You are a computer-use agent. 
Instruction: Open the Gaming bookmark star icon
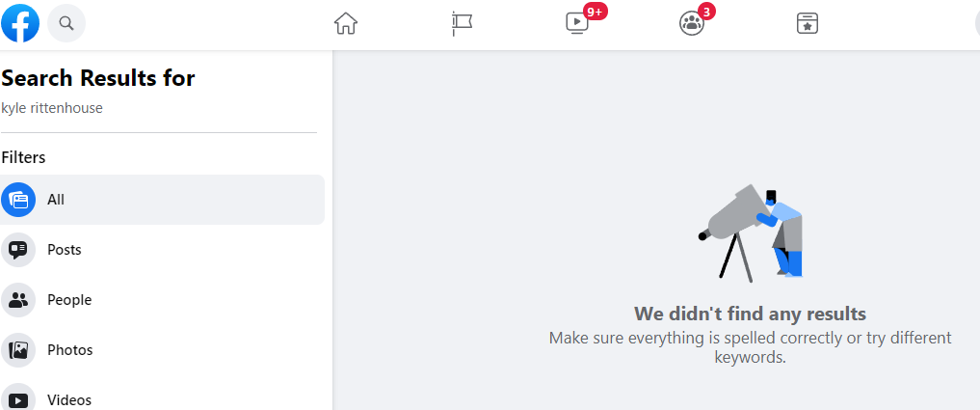808,24
